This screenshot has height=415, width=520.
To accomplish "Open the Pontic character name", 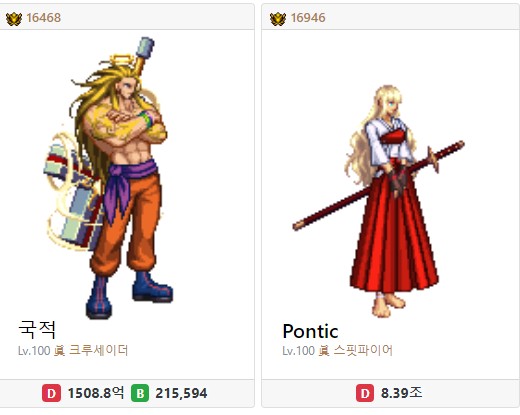I will pos(310,331).
